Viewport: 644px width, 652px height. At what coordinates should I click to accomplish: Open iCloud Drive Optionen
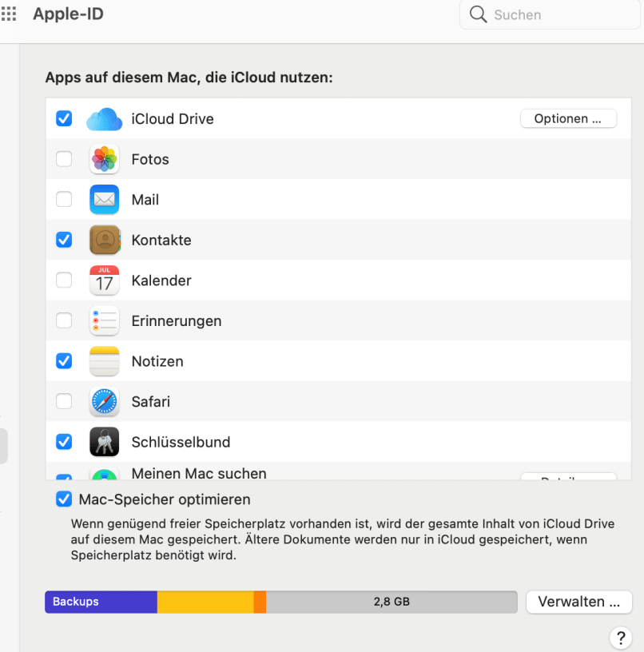click(568, 119)
